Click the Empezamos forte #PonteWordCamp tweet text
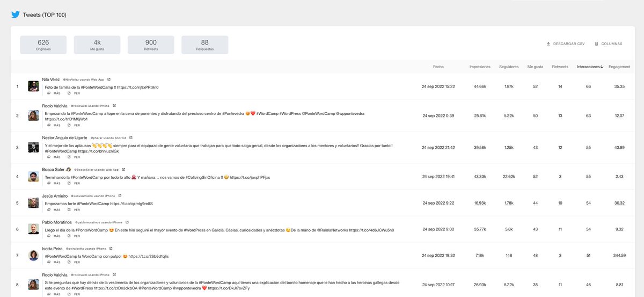Viewport: 644px width, 297px height. click(x=99, y=204)
